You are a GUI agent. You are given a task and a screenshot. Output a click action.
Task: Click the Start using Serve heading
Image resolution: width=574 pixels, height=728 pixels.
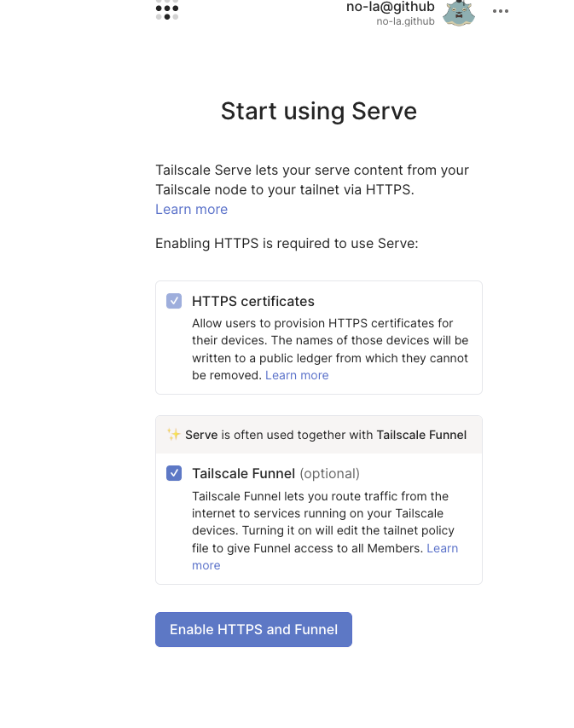point(319,112)
